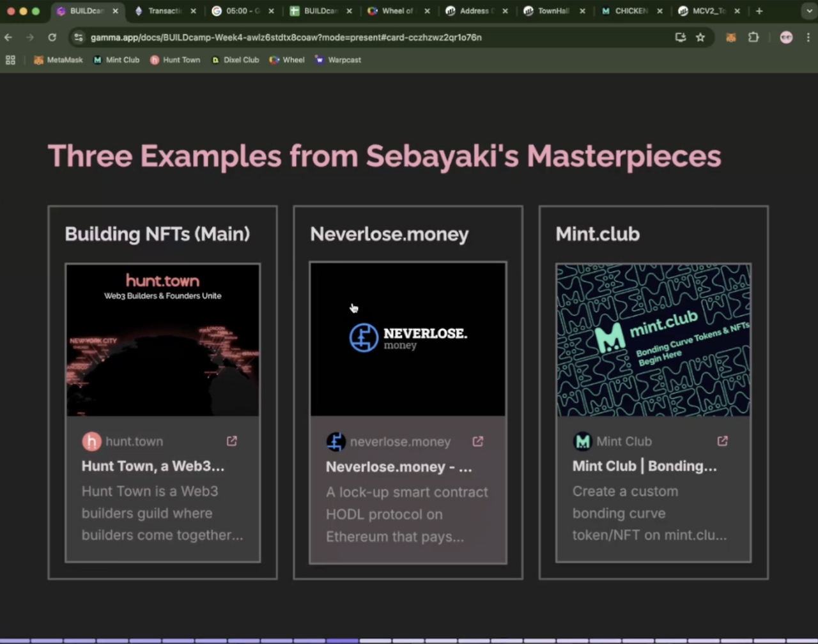The image size is (818, 644).
Task: Open the MetaMask extension fox icon
Action: point(730,37)
